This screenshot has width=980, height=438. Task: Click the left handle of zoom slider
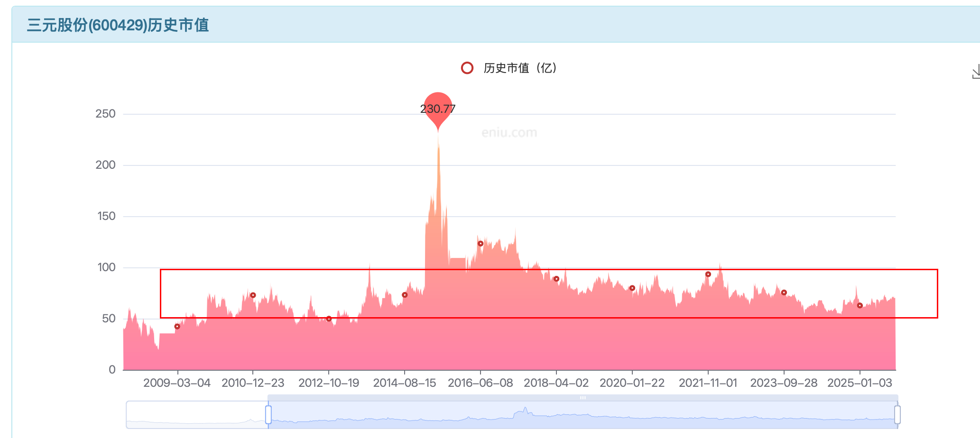(x=268, y=415)
